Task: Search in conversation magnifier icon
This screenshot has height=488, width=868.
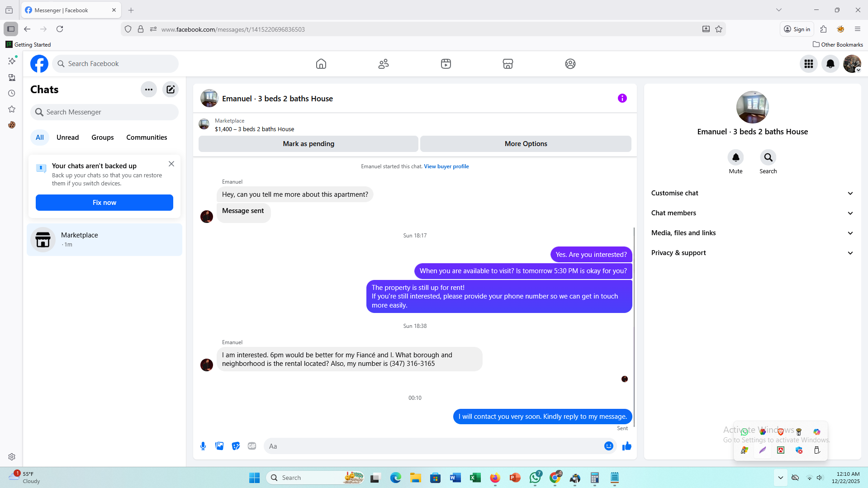Action: tap(768, 157)
